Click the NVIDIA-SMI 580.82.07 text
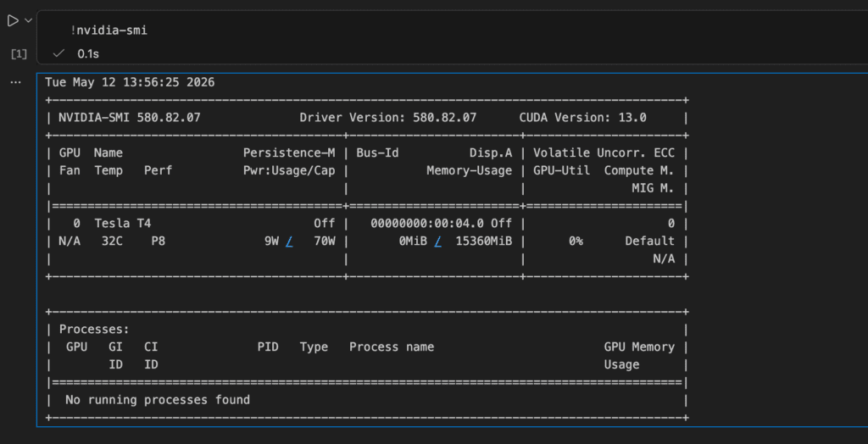 pos(130,118)
